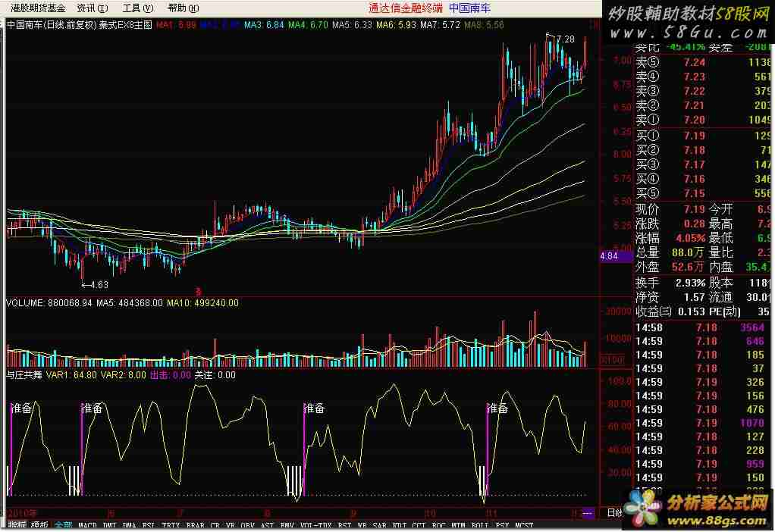Select the MCST indicator tab
Viewport: 775px width, 532px height.
tap(524, 526)
